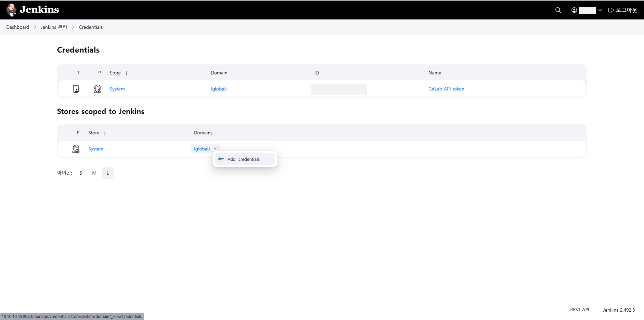Choose Add credentials from the menu
This screenshot has height=320, width=644.
click(x=245, y=159)
